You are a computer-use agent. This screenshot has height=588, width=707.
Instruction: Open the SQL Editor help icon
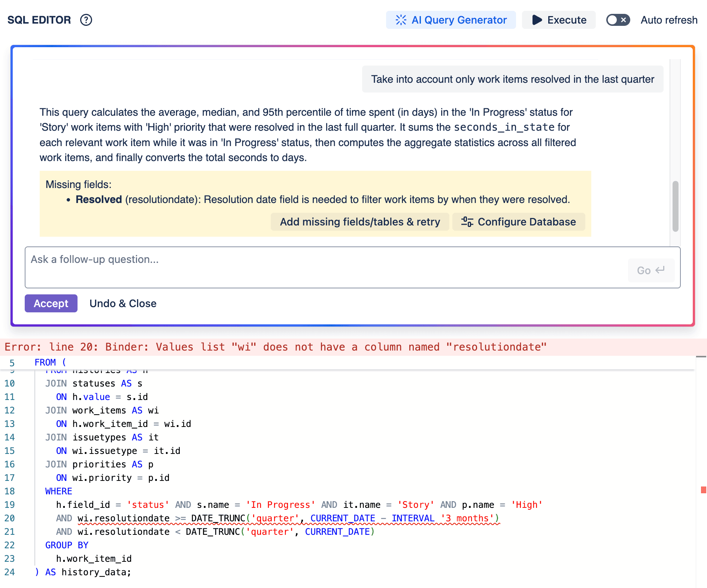(86, 20)
